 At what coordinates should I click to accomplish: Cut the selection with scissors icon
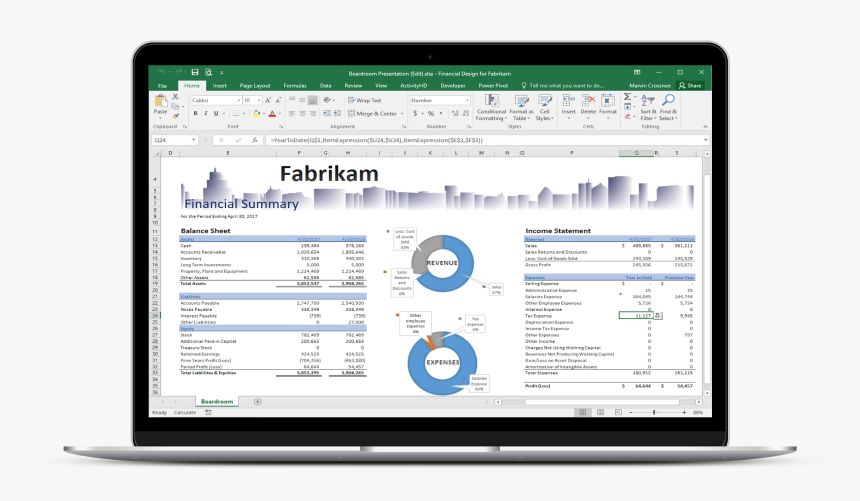coord(176,97)
